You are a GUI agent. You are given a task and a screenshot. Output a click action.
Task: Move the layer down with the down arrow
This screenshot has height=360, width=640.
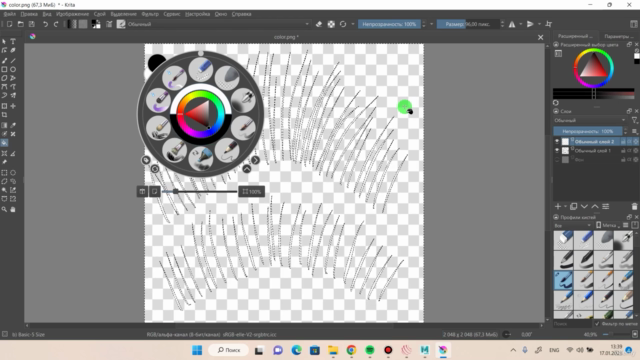584,207
